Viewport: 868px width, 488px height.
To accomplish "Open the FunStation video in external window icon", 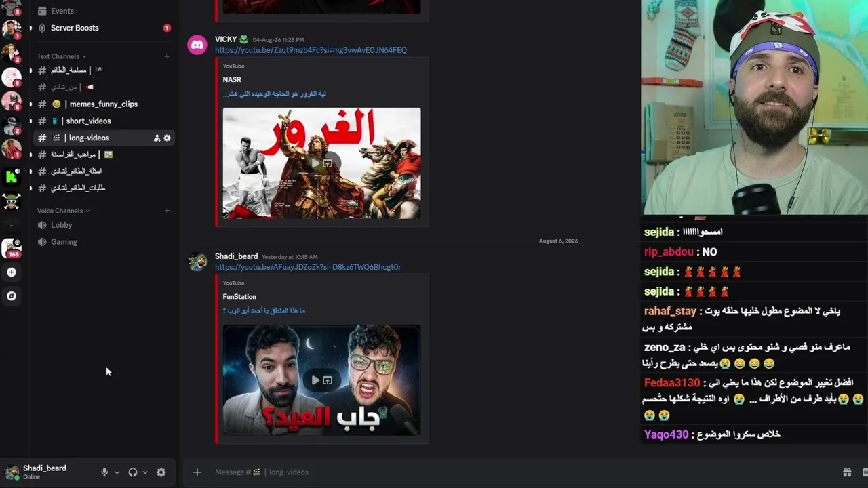I will 328,380.
